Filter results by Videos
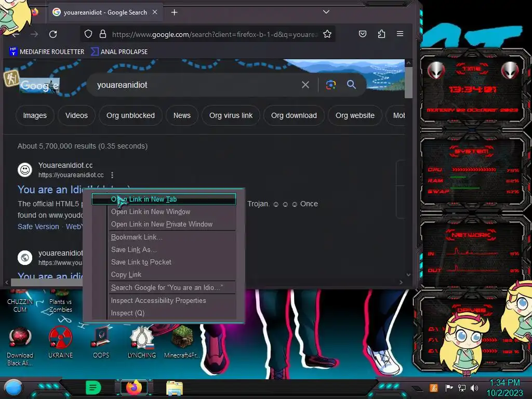Screen dimensions: 532x399 (x=76, y=115)
